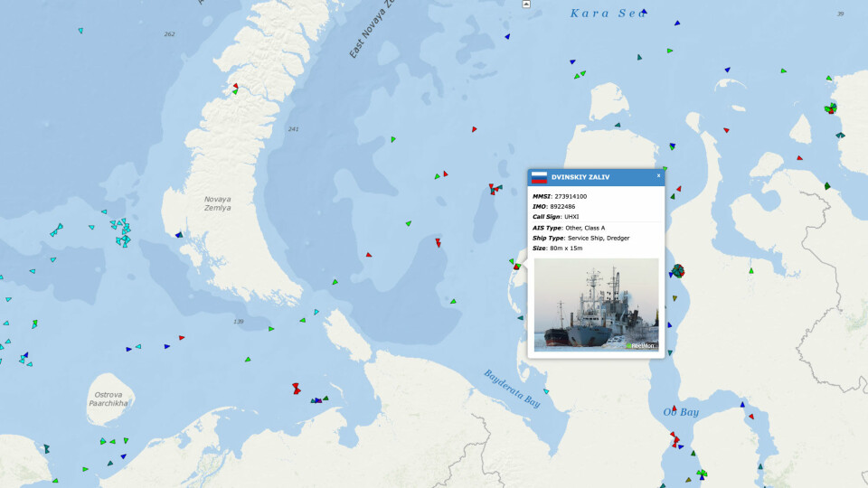Click the cyan fishing vessel cluster west of Novaya Zemlya
This screenshot has width=868, height=488.
(x=121, y=233)
